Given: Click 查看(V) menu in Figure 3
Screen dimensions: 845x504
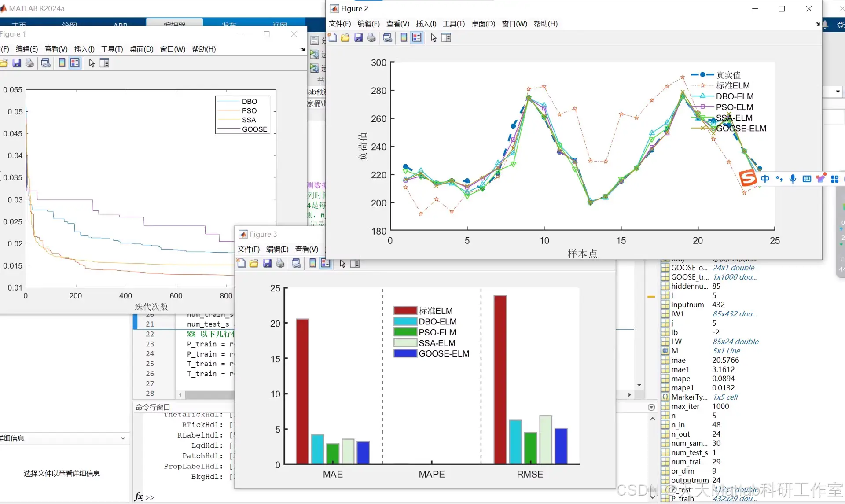Looking at the screenshot, I should 306,250.
